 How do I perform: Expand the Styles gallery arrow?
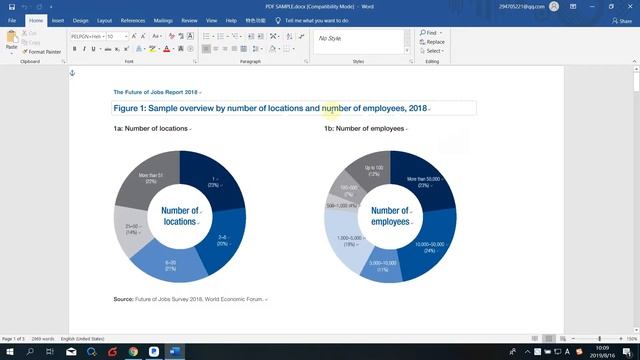point(407,51)
